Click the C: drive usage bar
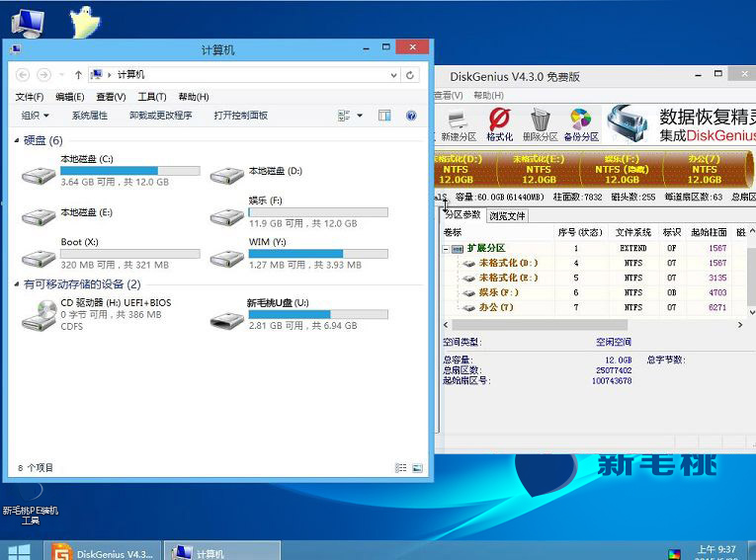Image resolution: width=756 pixels, height=560 pixels. coord(130,171)
